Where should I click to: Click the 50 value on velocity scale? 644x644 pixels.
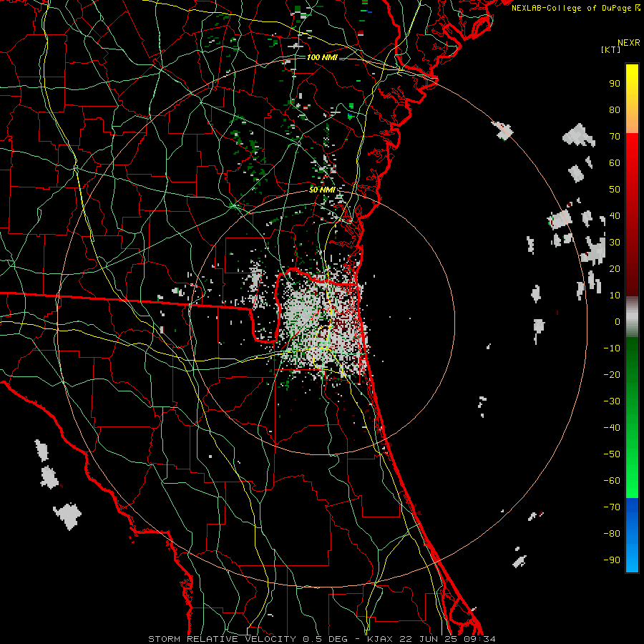(x=615, y=190)
